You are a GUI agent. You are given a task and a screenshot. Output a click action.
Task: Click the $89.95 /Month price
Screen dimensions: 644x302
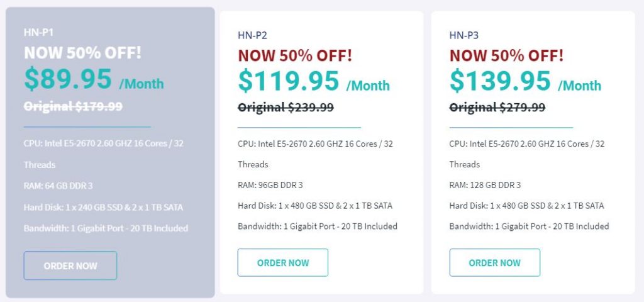94,79
